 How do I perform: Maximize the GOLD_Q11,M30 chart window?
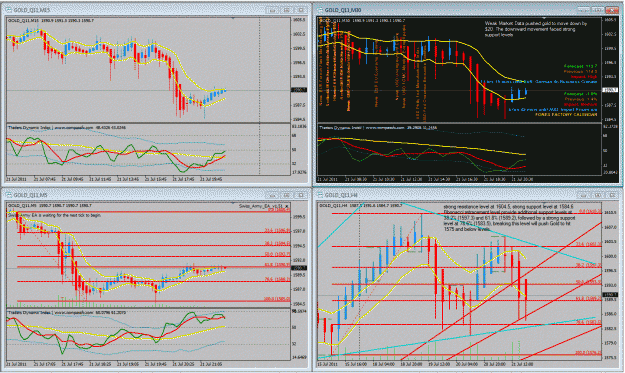(x=597, y=10)
